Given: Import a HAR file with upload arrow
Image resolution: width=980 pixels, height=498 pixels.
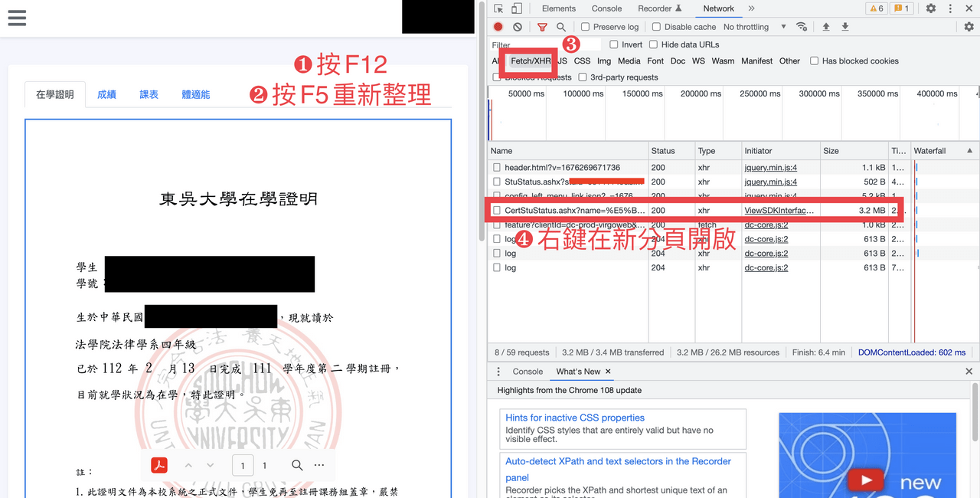Looking at the screenshot, I should click(826, 27).
